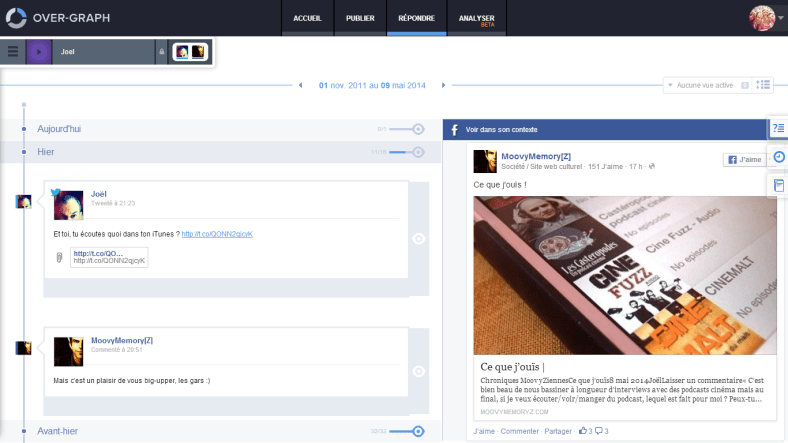
Task: Switch to the PUBLIER tab
Action: [360, 18]
